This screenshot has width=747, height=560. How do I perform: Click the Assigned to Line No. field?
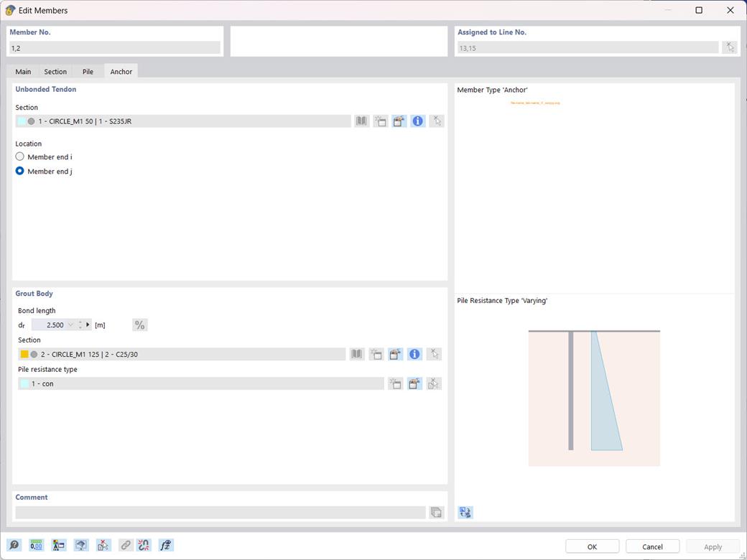point(587,47)
